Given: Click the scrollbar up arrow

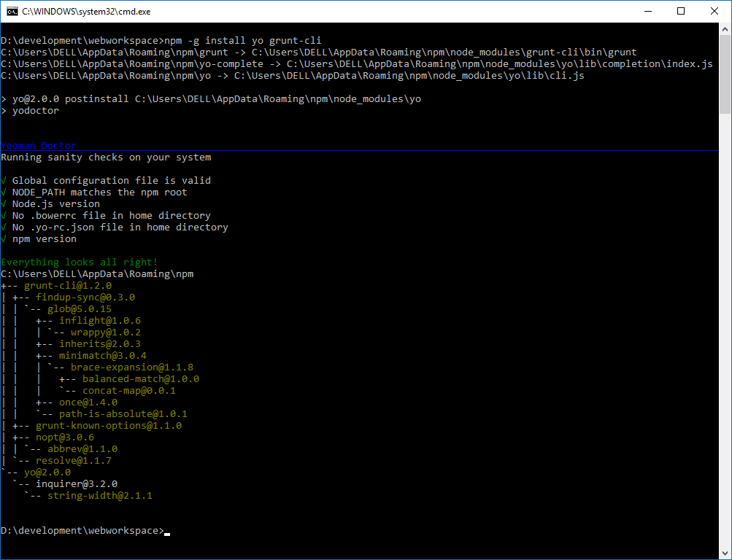Looking at the screenshot, I should (725, 29).
